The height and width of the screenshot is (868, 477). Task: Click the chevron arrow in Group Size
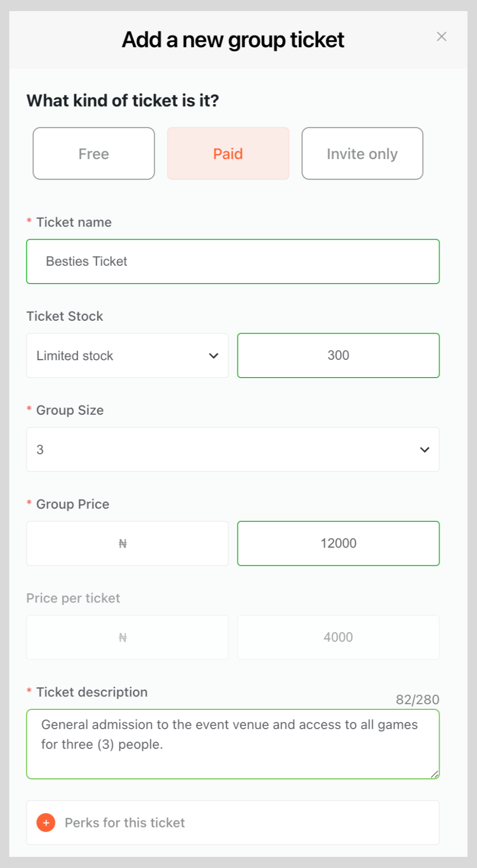[424, 450]
